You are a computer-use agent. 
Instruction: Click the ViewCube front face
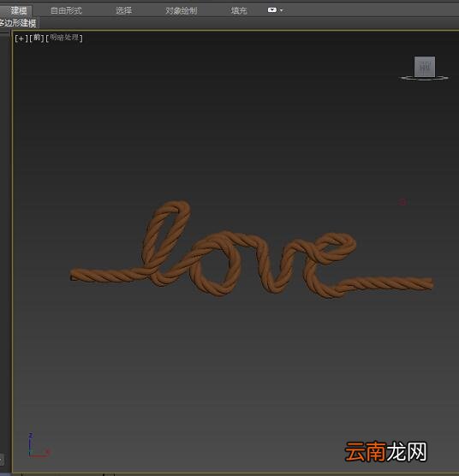425,67
